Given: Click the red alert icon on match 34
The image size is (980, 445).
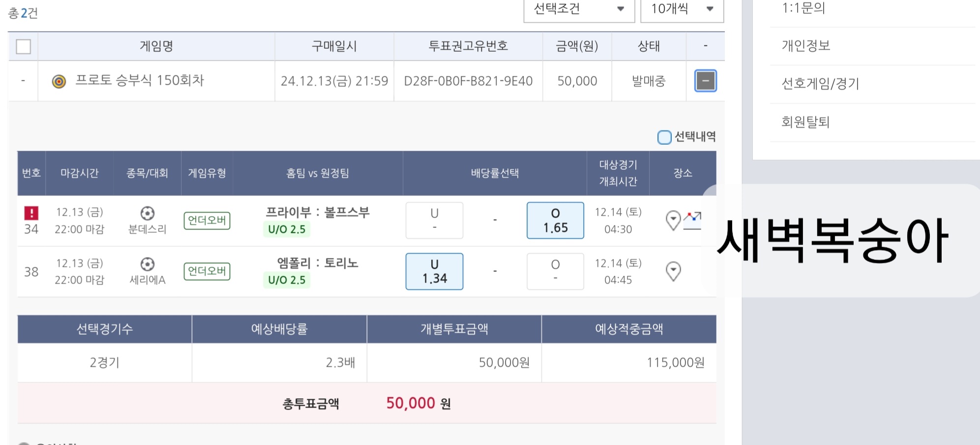Looking at the screenshot, I should click(31, 213).
